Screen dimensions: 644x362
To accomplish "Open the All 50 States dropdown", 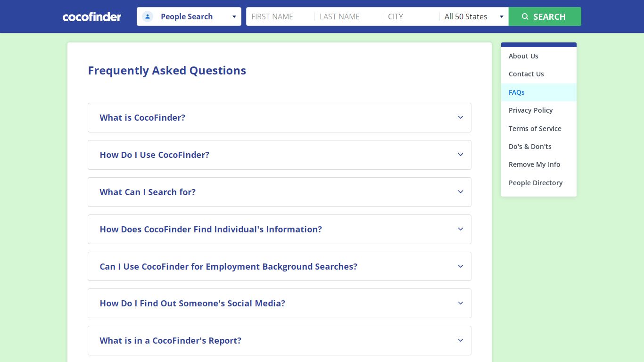I will pyautogui.click(x=474, y=16).
